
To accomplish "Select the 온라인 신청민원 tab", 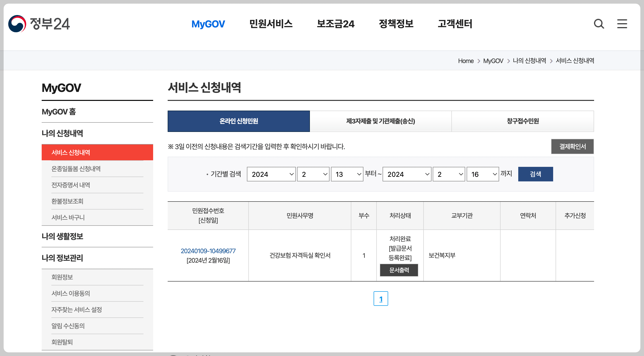I will pyautogui.click(x=238, y=121).
